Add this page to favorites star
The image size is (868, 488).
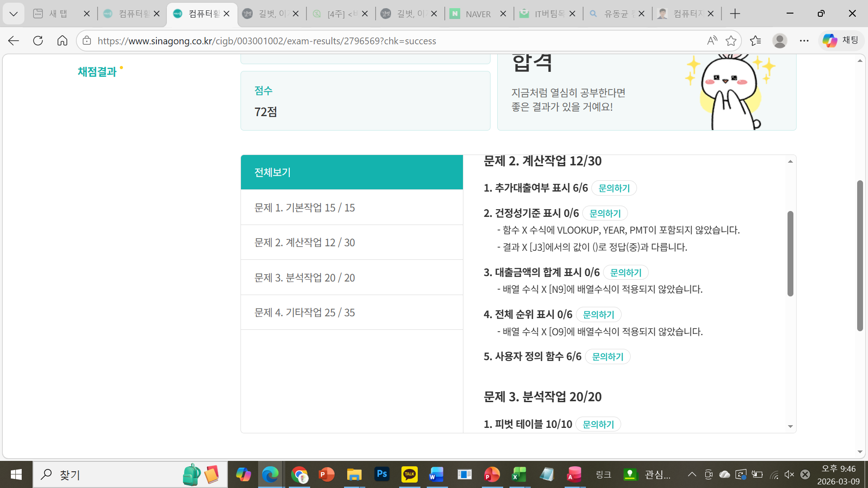[731, 41]
